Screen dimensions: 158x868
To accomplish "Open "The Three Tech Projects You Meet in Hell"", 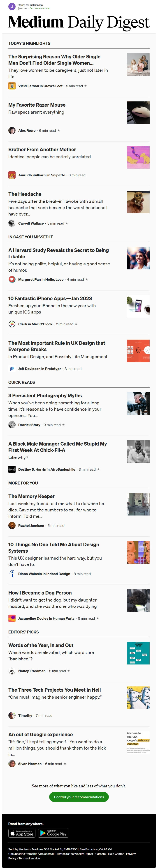I will click(54, 690).
